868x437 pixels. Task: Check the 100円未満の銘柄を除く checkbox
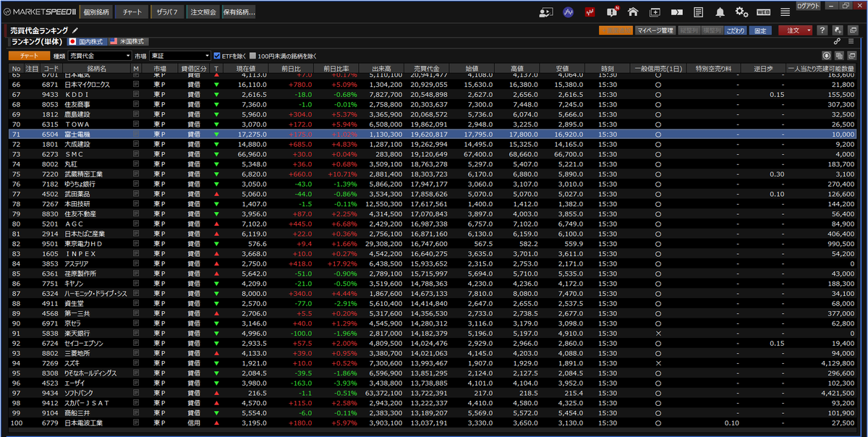(252, 56)
